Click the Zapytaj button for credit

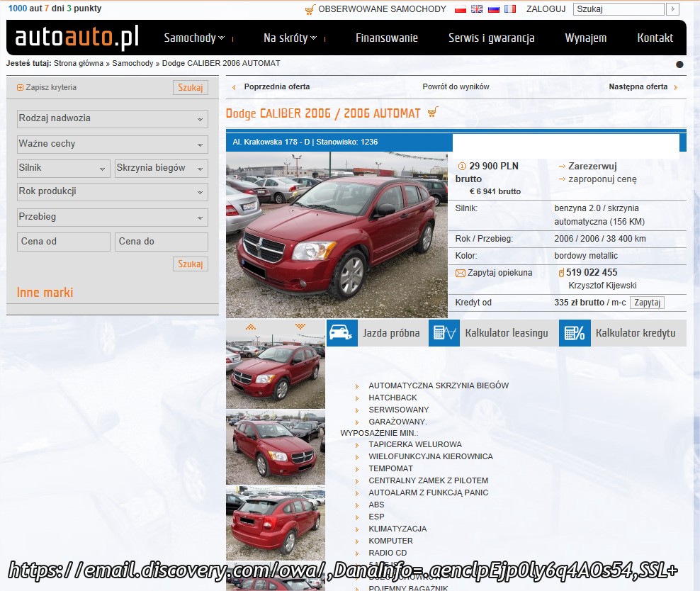click(647, 303)
